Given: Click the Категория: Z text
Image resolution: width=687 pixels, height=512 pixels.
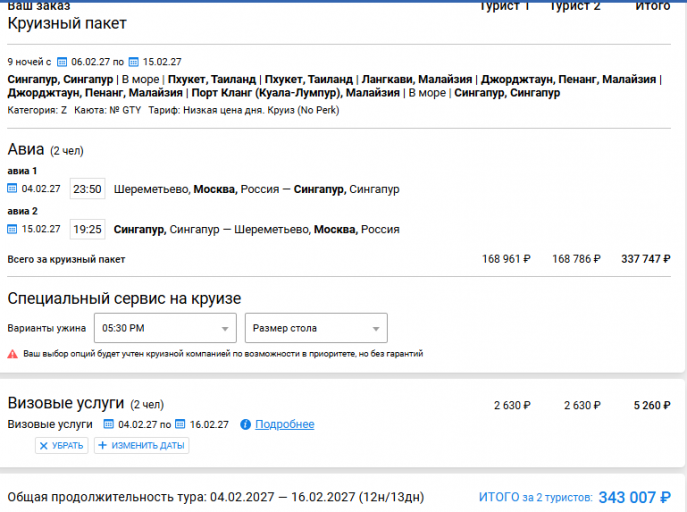Looking at the screenshot, I should pyautogui.click(x=37, y=110).
